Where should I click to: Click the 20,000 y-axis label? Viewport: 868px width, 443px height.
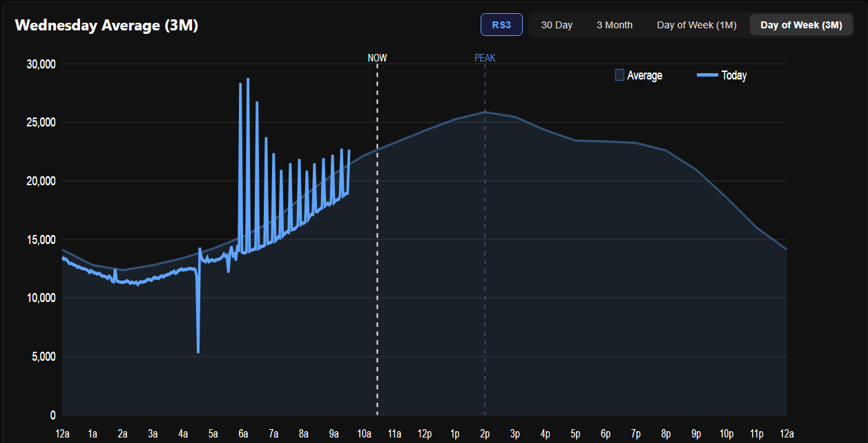(x=41, y=181)
